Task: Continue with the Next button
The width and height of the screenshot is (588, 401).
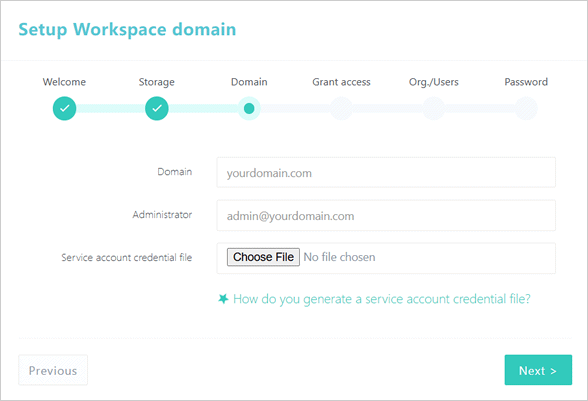Action: click(x=538, y=370)
